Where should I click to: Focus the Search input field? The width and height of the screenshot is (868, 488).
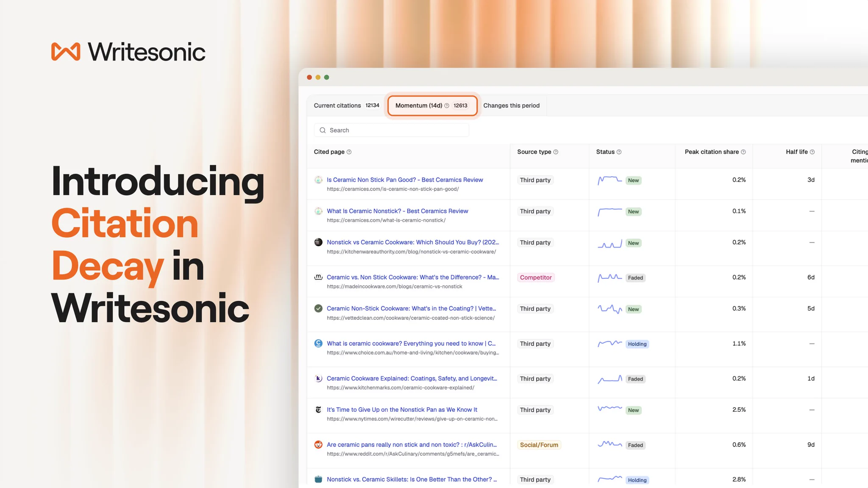point(392,130)
